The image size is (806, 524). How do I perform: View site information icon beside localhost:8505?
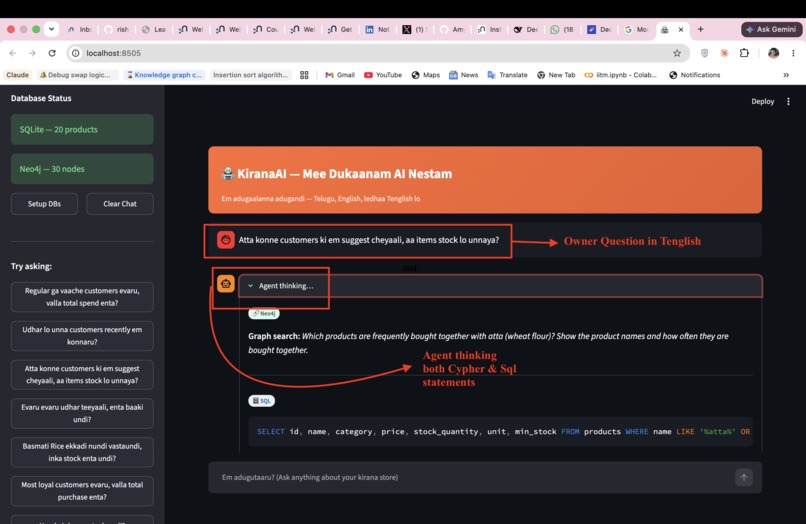[76, 53]
